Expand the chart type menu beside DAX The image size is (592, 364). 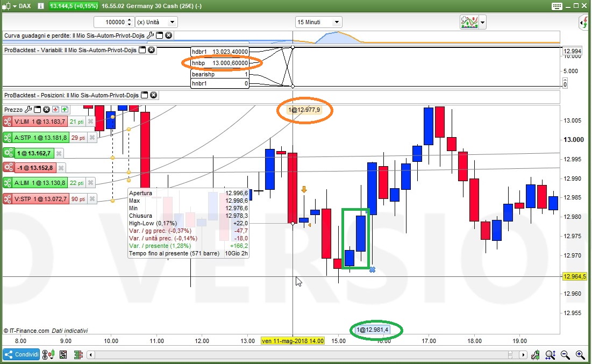click(x=15, y=6)
